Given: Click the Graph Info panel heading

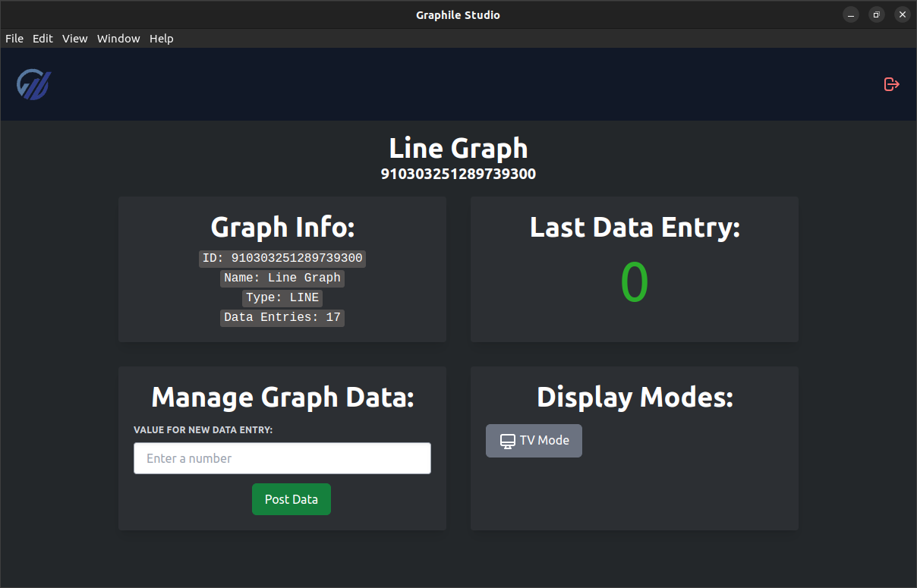Looking at the screenshot, I should 282,227.
